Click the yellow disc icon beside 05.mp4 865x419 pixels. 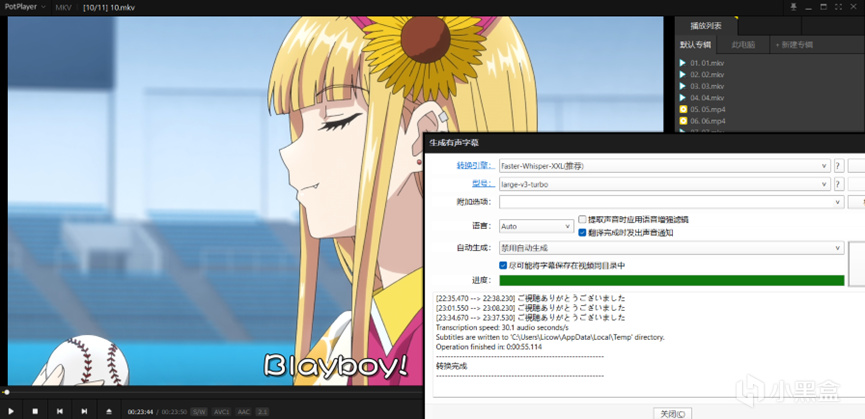coord(683,109)
